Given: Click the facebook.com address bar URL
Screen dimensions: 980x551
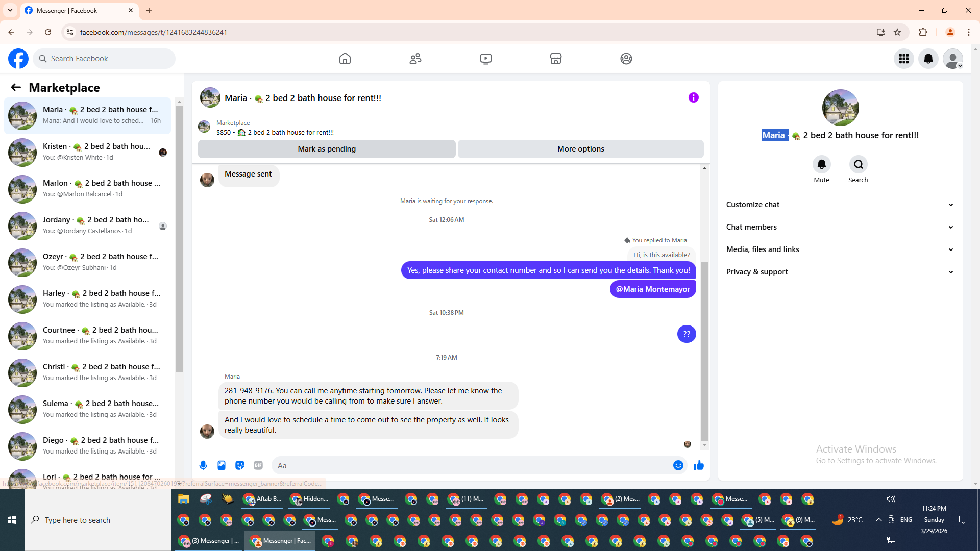Looking at the screenshot, I should click(x=154, y=32).
